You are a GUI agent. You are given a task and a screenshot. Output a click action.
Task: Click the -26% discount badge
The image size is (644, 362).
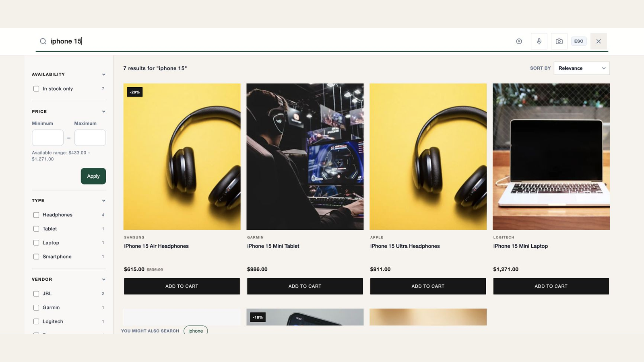[135, 92]
